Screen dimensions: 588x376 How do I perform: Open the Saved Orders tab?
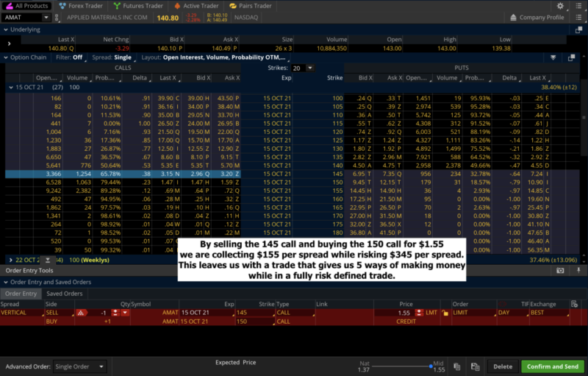[64, 294]
